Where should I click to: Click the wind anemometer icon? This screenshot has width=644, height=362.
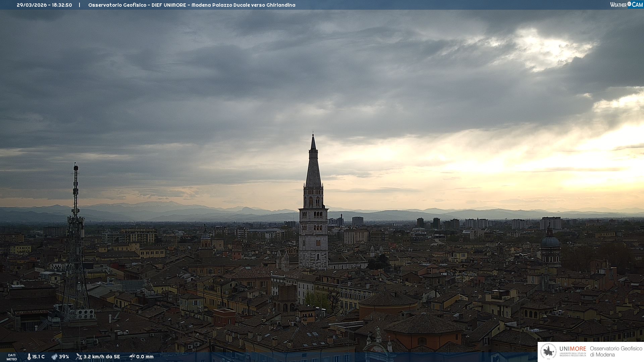tap(79, 357)
